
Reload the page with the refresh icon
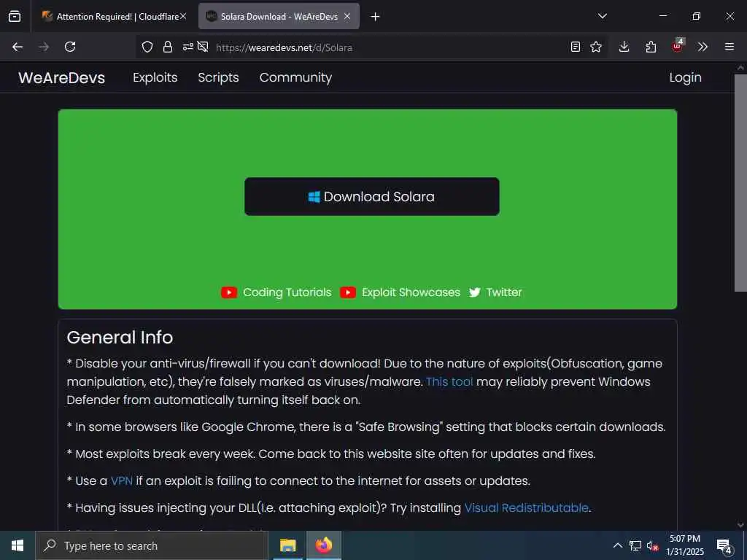coord(70,47)
